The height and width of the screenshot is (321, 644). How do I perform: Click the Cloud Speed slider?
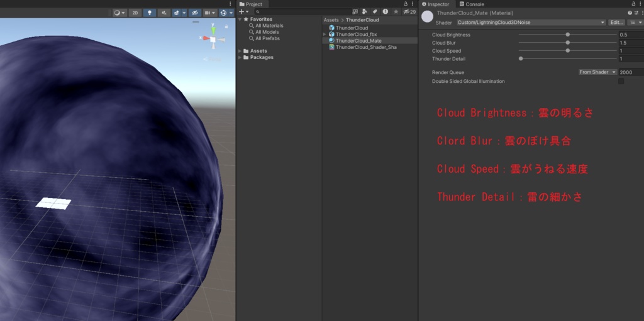(x=568, y=51)
